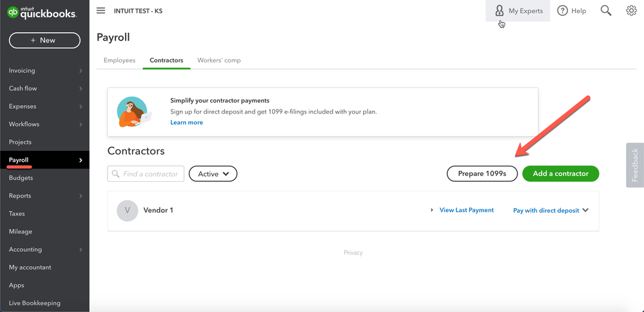Viewport: 644px width, 312px height.
Task: Expand Pay with direct deposit arrow
Action: 585,210
